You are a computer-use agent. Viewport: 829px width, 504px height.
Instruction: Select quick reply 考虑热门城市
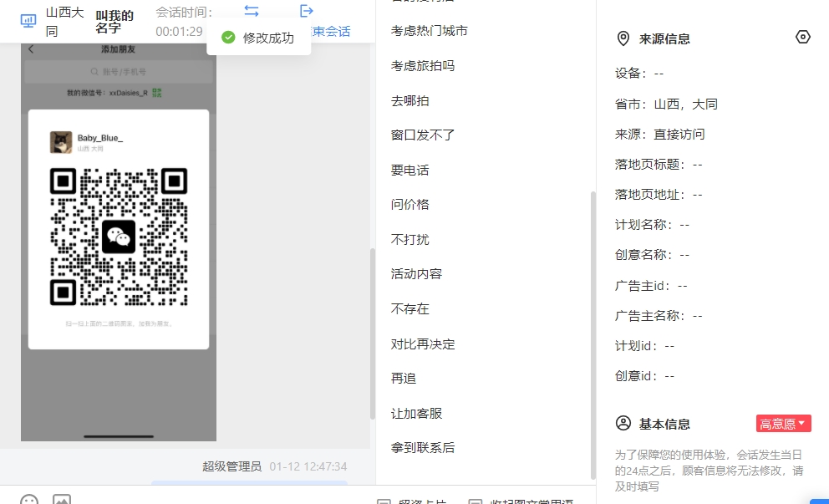[x=429, y=31]
